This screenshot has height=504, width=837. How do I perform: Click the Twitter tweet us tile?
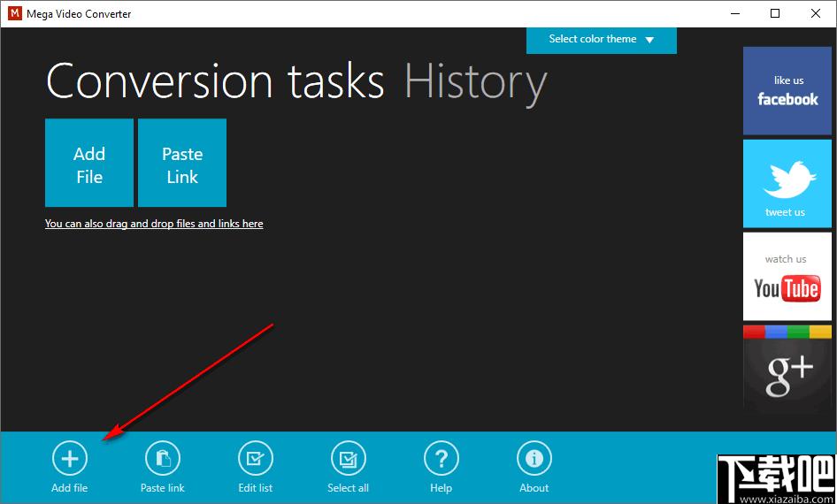pos(787,184)
